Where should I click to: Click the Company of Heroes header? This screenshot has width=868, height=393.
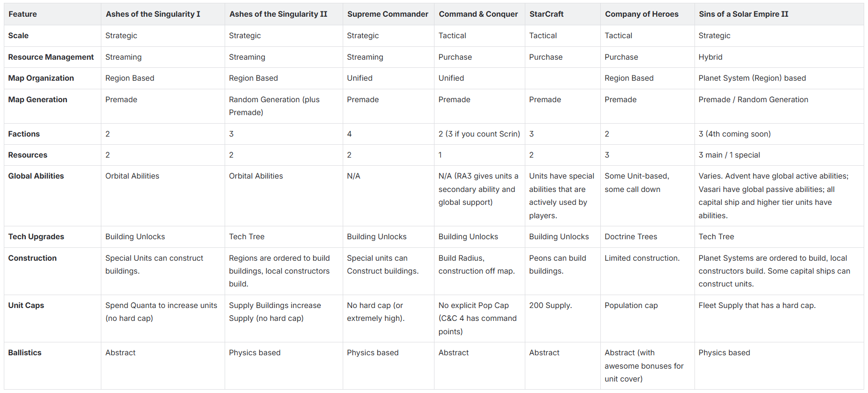pyautogui.click(x=641, y=14)
